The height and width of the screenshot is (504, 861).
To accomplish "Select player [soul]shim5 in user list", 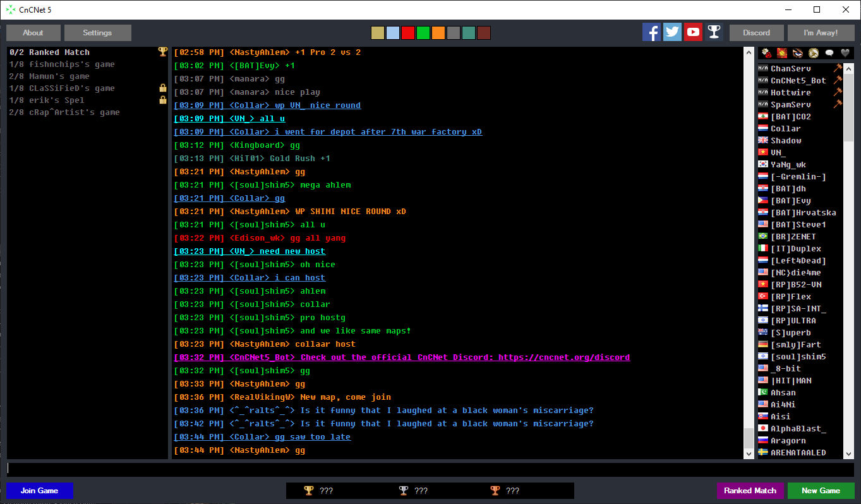I will point(800,356).
